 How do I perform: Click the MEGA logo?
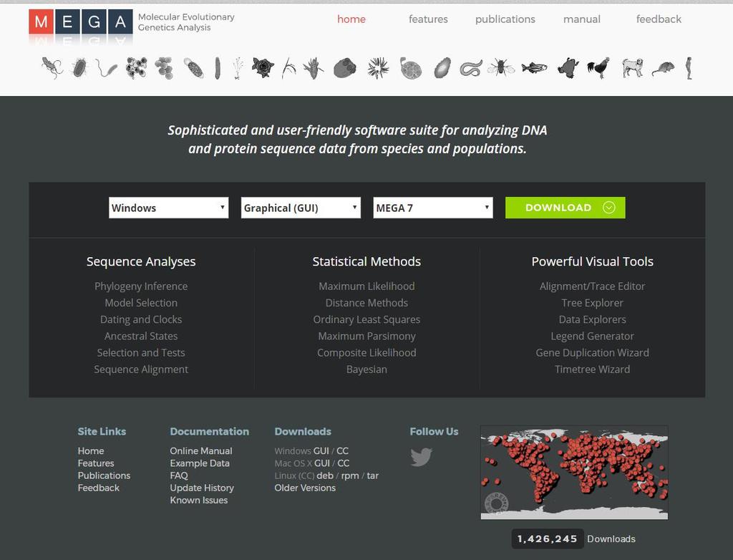coord(81,21)
